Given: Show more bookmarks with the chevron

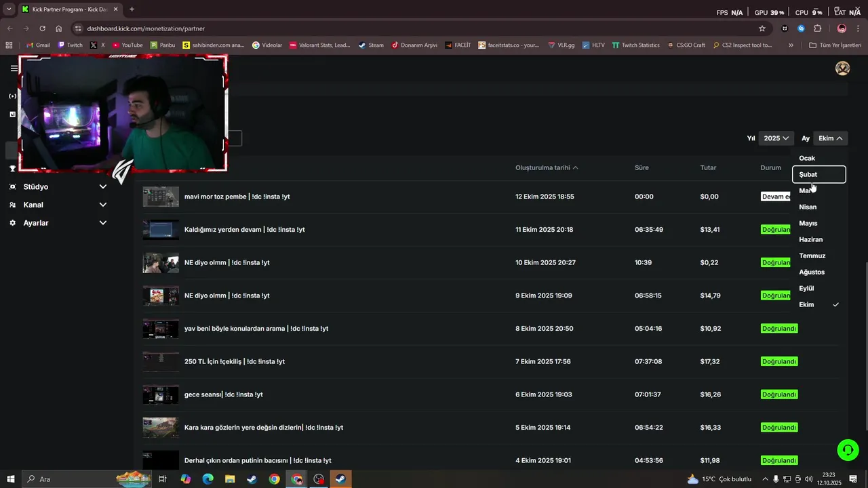Looking at the screenshot, I should [x=791, y=45].
